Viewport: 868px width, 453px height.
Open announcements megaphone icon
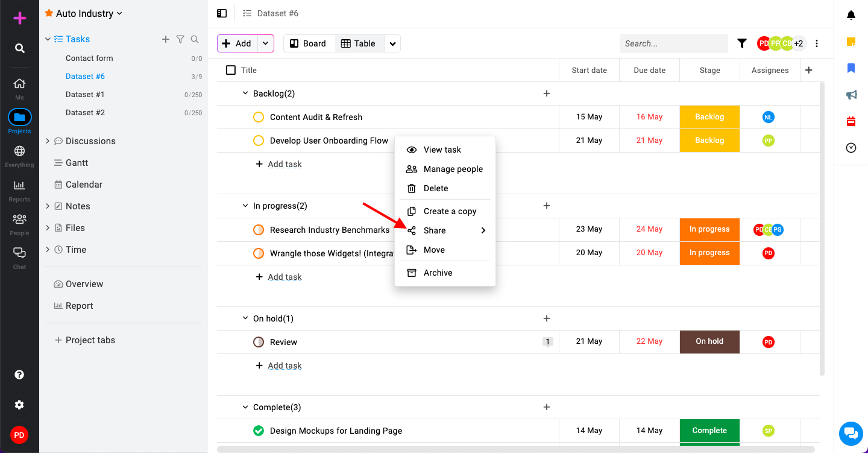click(x=851, y=95)
